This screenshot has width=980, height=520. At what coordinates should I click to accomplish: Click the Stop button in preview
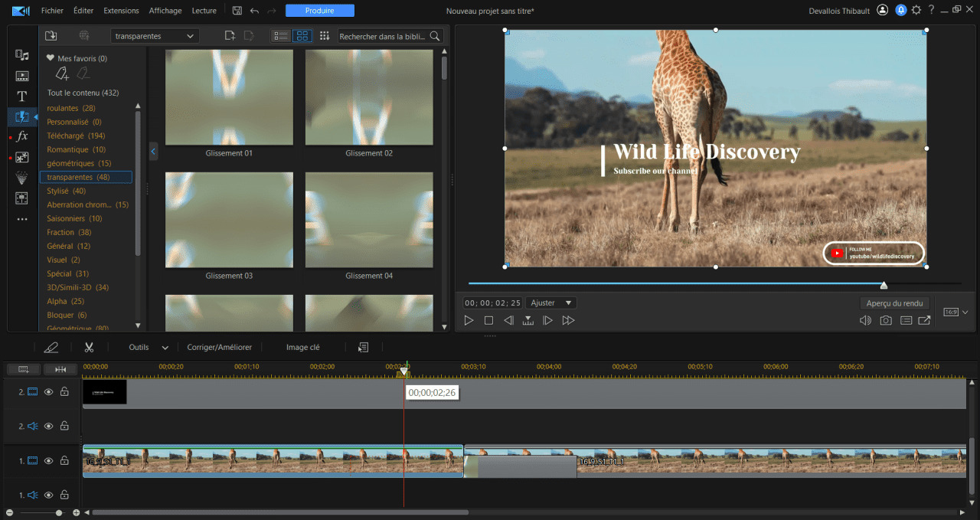(x=488, y=320)
